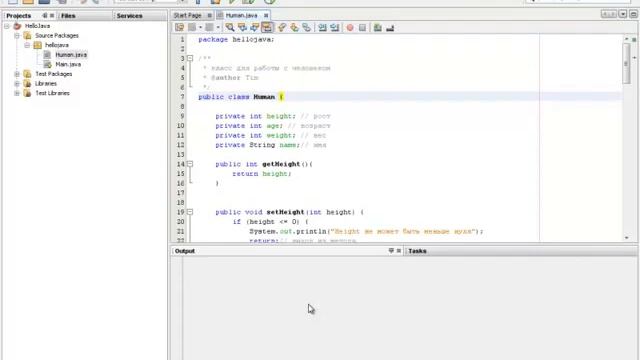Click the Previous Bookmark icon
The height and width of the screenshot is (360, 640).
click(282, 27)
